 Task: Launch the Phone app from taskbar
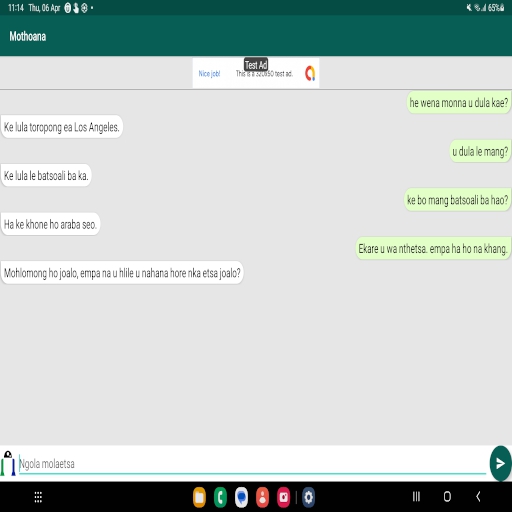220,497
